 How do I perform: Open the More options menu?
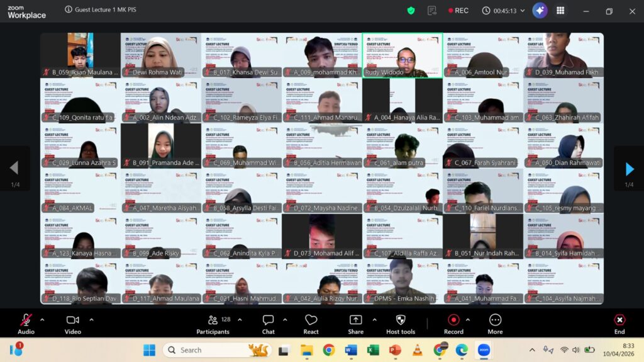[495, 324]
